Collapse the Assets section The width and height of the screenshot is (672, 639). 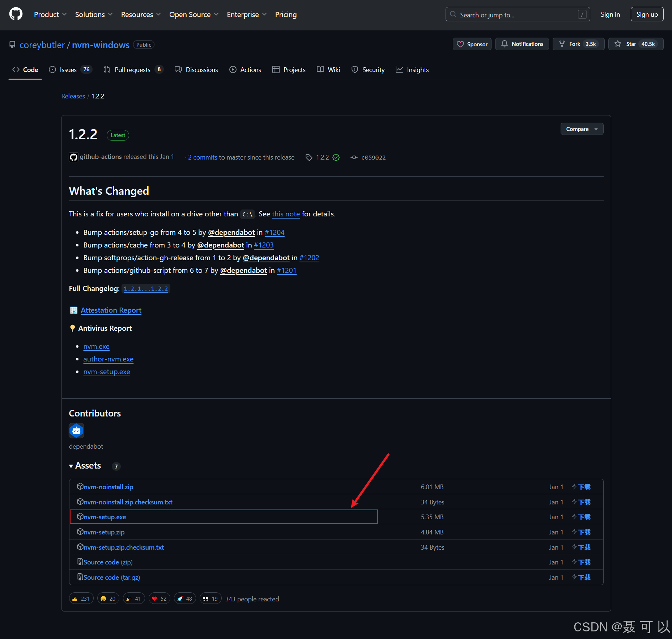(x=85, y=466)
